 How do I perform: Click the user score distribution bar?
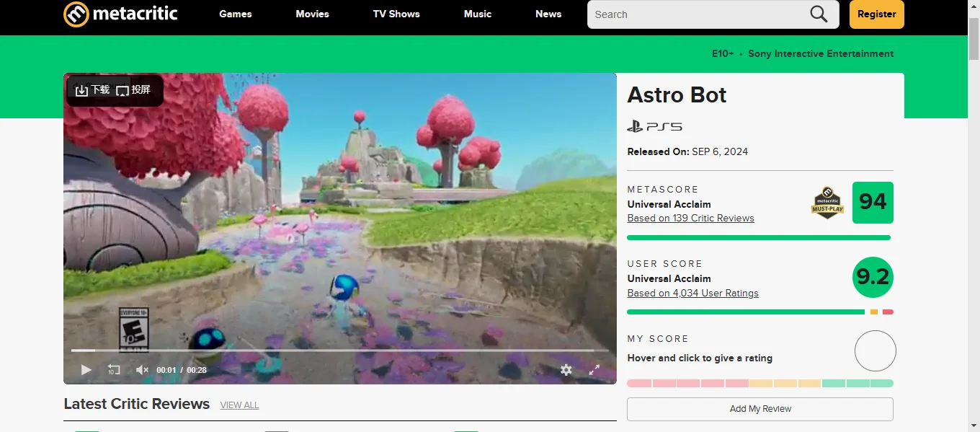(760, 312)
